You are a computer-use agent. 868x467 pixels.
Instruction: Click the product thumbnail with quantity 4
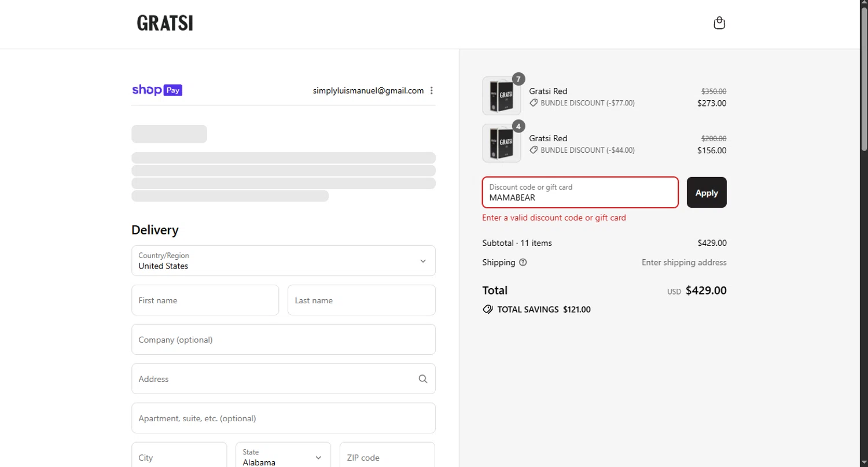click(x=502, y=143)
